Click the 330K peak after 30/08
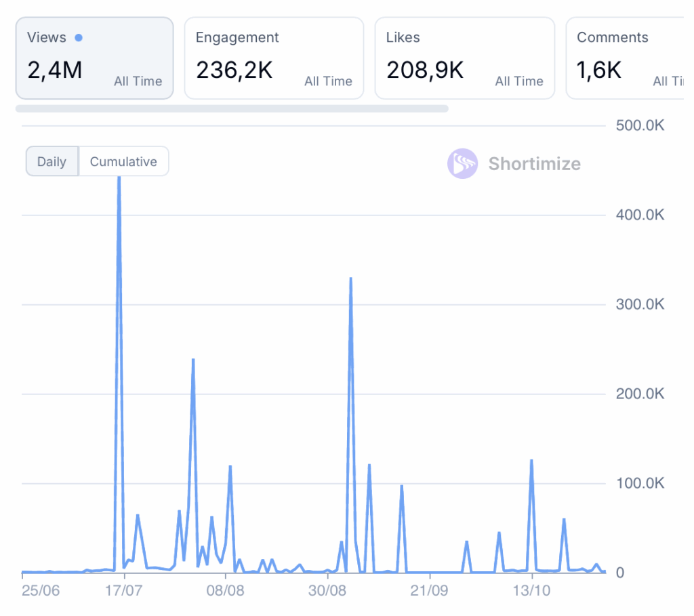This screenshot has height=616, width=694. tap(350, 279)
